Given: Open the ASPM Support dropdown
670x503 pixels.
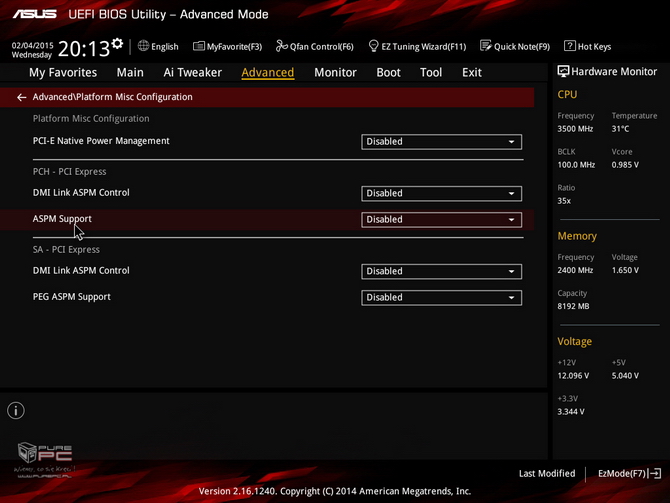Looking at the screenshot, I should 441,220.
